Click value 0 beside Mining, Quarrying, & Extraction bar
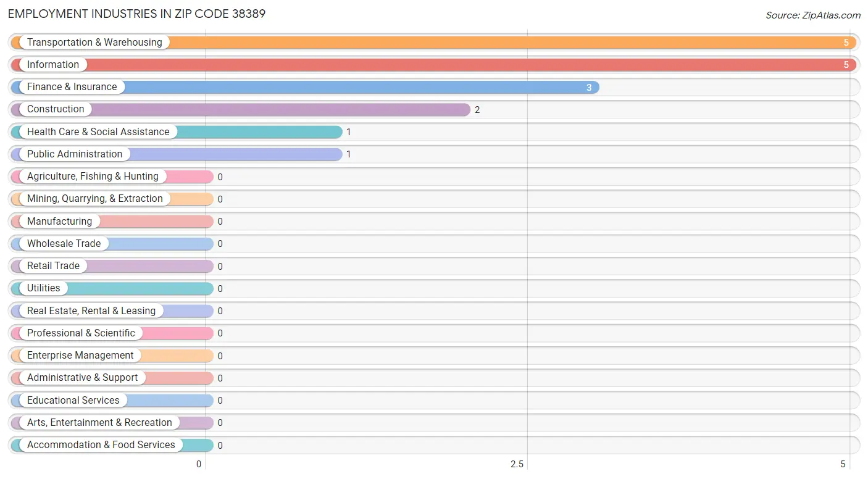The width and height of the screenshot is (868, 479). tap(220, 199)
